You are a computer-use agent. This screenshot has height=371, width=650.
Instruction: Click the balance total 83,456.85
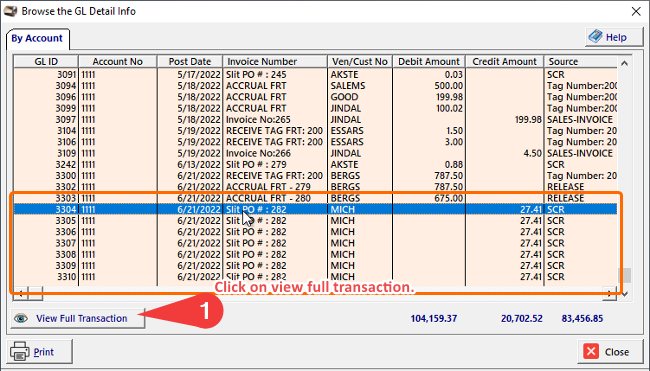(582, 318)
